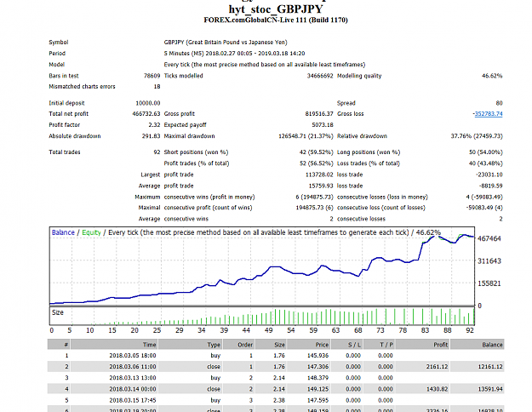Select consecutive wins value 6 (194875.73)

[314, 197]
